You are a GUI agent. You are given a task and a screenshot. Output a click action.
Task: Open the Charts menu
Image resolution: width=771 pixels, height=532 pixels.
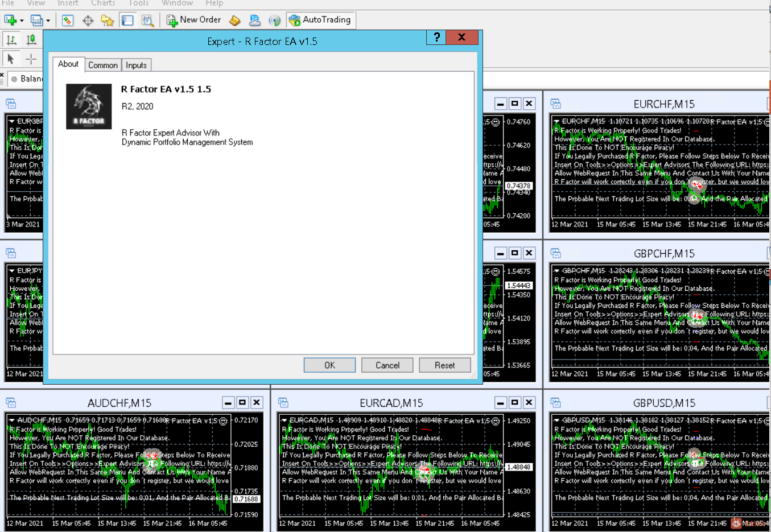(x=103, y=3)
